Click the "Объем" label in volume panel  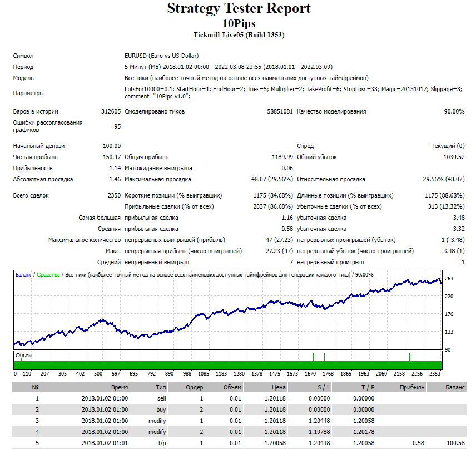click(x=24, y=355)
